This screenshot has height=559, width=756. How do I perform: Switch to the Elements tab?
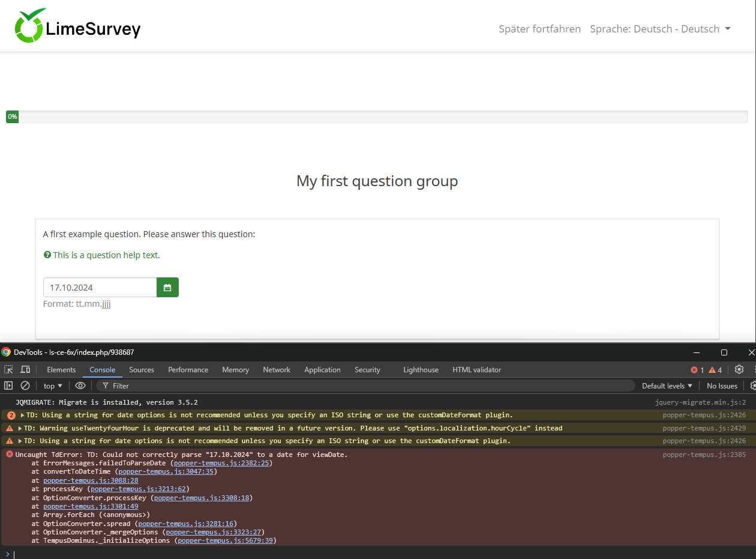point(61,370)
